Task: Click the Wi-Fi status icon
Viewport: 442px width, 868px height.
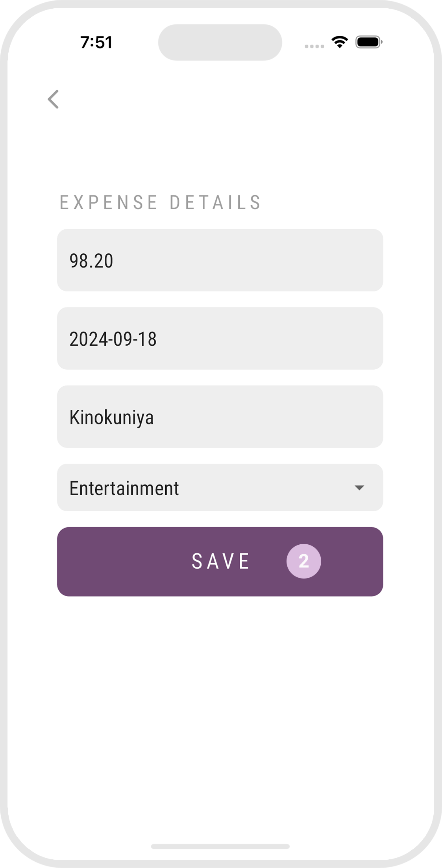Action: point(339,42)
